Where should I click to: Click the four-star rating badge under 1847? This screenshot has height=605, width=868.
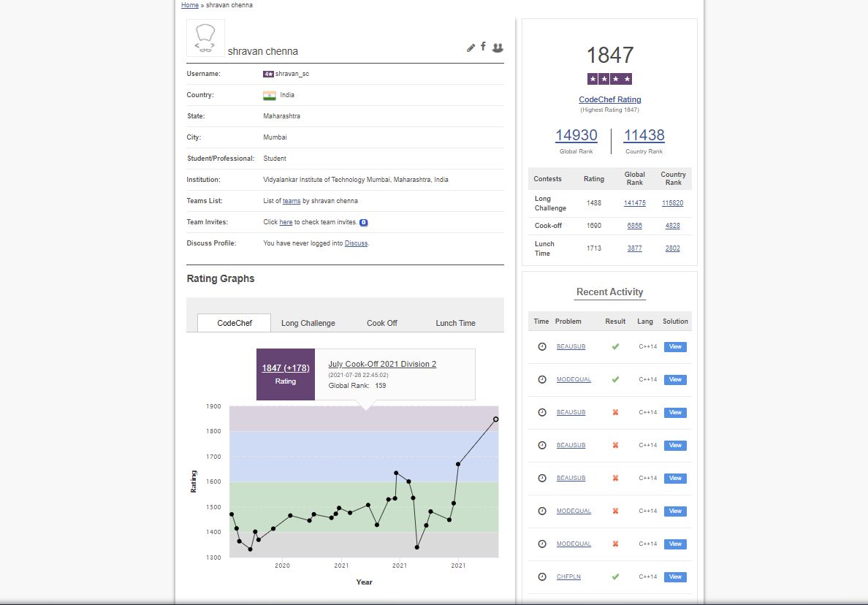point(609,79)
